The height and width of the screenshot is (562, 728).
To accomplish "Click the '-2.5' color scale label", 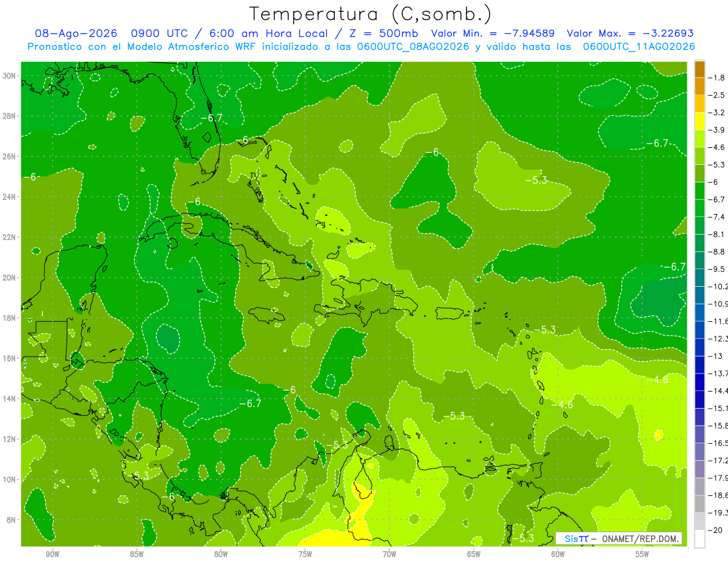I will click(x=717, y=95).
